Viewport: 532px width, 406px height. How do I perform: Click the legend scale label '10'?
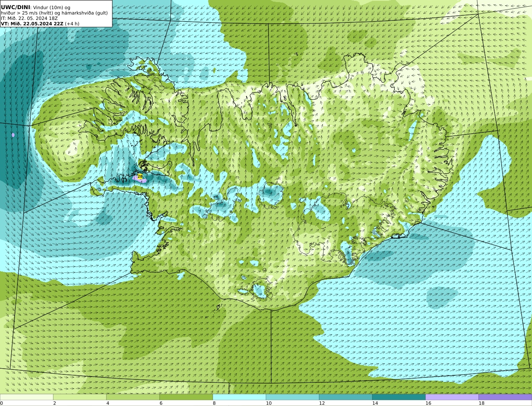pyautogui.click(x=268, y=403)
